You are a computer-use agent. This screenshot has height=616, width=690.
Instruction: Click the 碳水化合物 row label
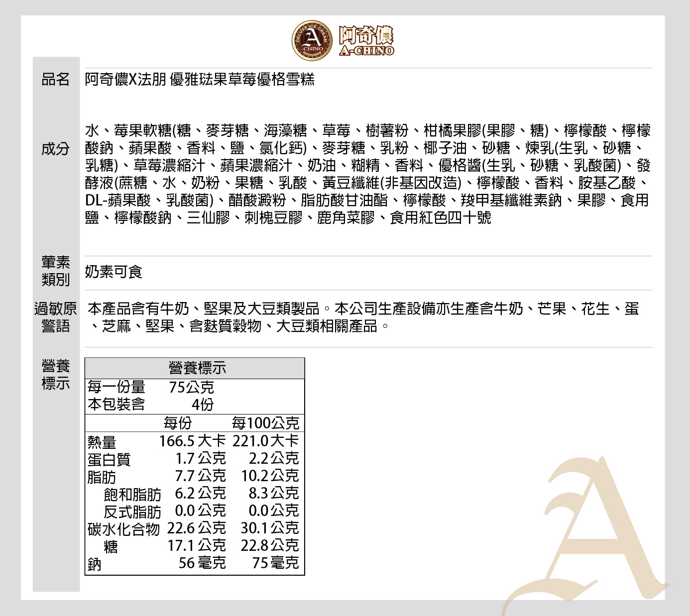(x=123, y=529)
